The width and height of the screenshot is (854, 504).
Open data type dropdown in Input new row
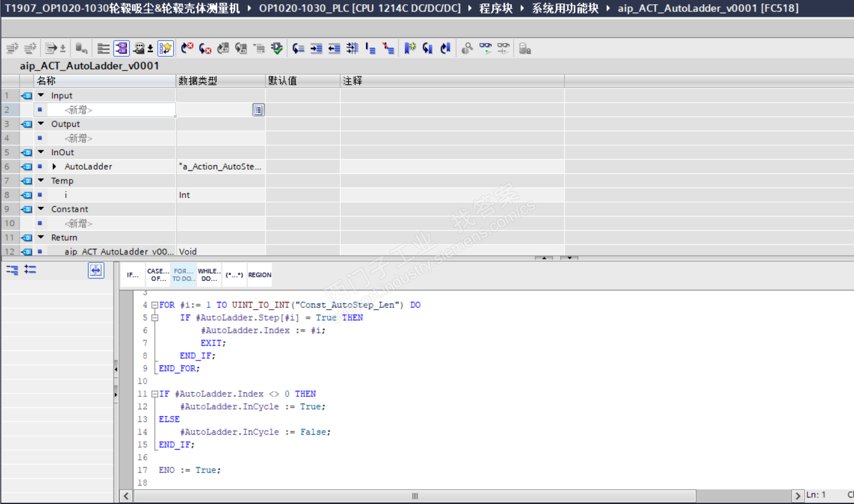tap(258, 110)
